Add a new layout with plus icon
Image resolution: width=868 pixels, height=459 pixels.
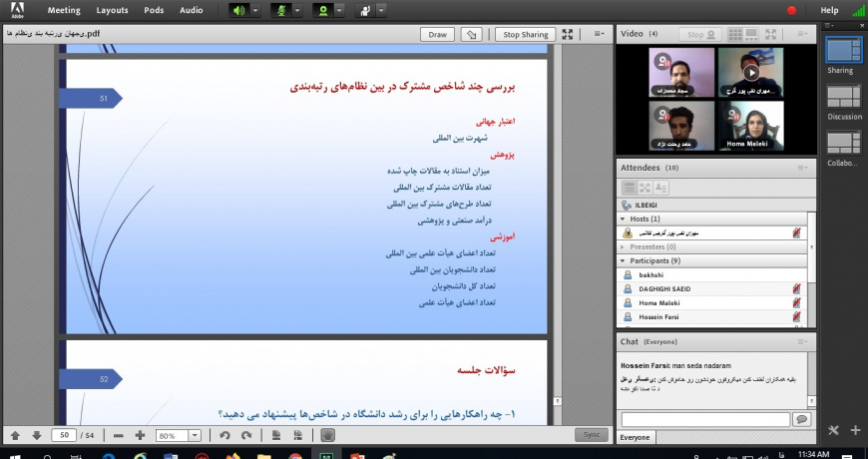click(x=855, y=430)
